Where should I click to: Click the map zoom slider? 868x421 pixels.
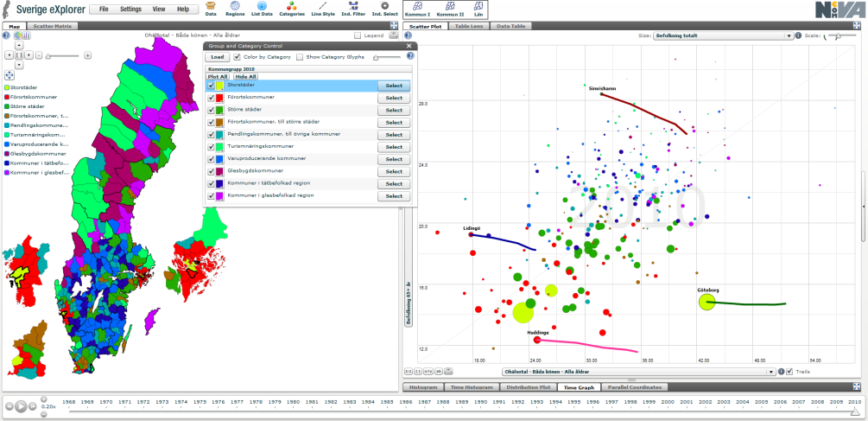(64, 55)
